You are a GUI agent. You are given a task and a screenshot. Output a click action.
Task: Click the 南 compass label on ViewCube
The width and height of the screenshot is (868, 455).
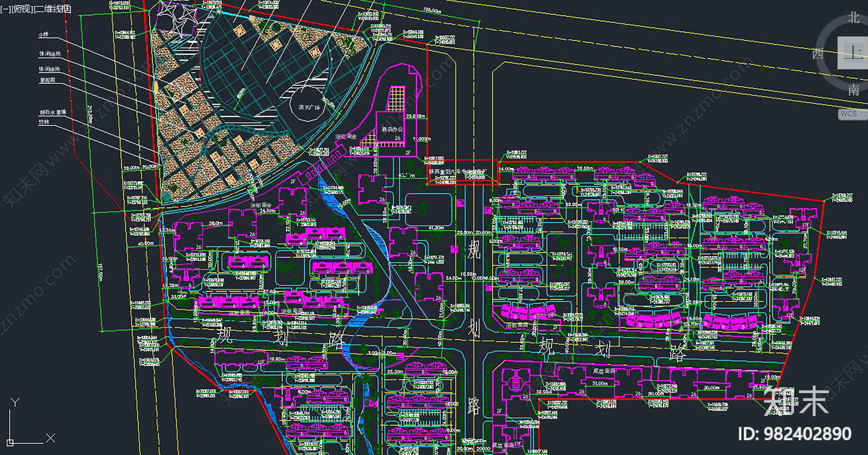(x=853, y=89)
